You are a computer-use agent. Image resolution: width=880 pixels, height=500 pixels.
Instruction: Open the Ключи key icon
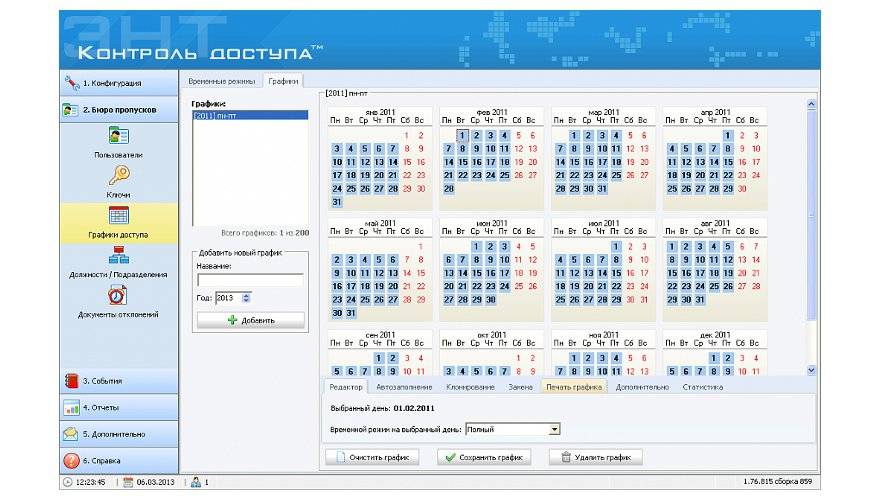118,175
